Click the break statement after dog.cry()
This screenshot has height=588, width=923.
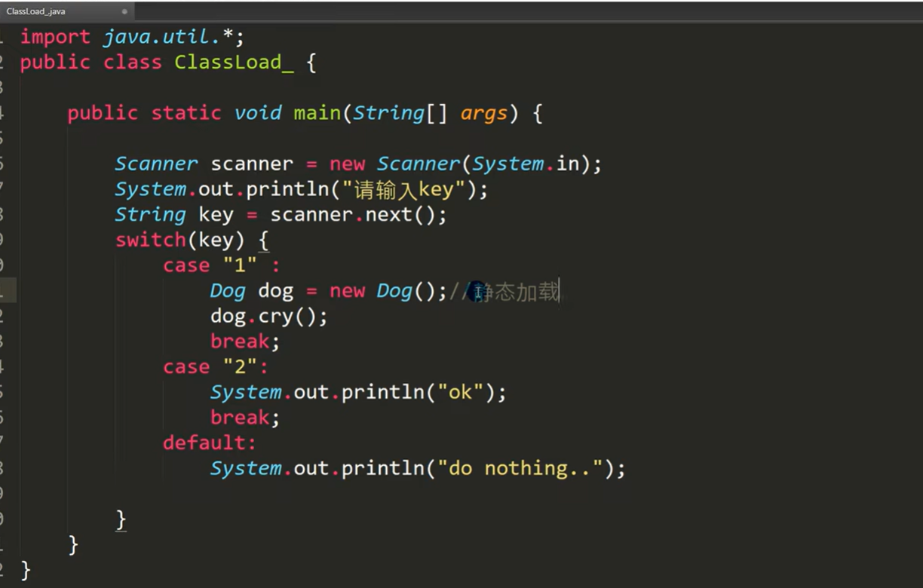pyautogui.click(x=245, y=341)
